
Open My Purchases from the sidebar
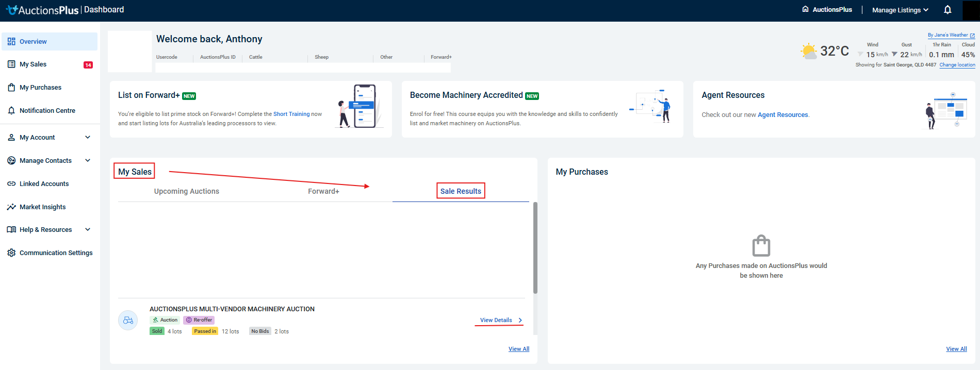(x=40, y=88)
